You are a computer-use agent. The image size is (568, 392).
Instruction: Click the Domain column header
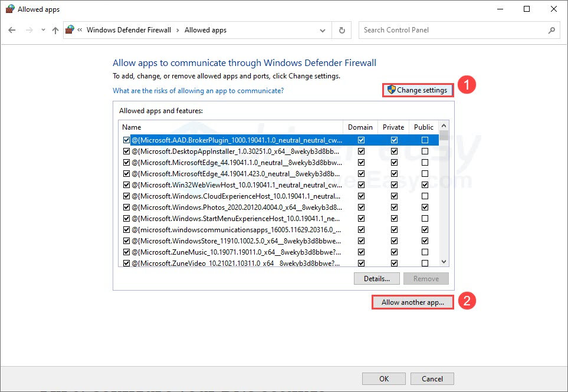point(360,127)
